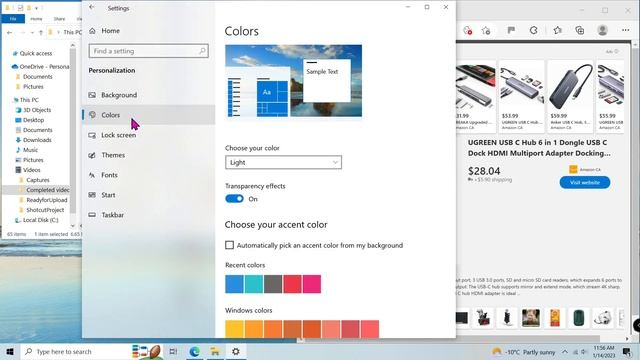Open UGREEN USB C Hub product title link

pos(539,148)
